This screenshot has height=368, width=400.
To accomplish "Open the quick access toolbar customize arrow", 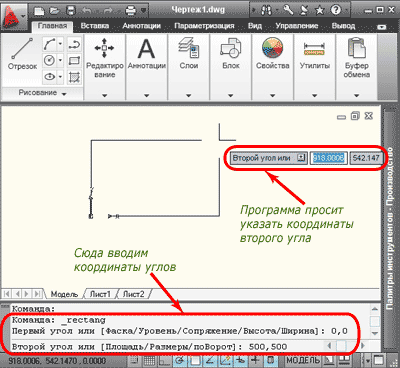I will click(x=144, y=11).
